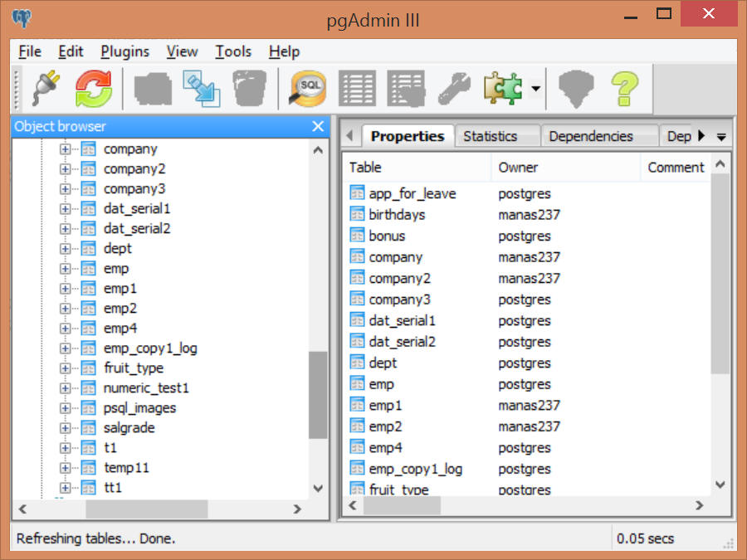The image size is (747, 560).
Task: Expand the company tree node
Action: 65,149
